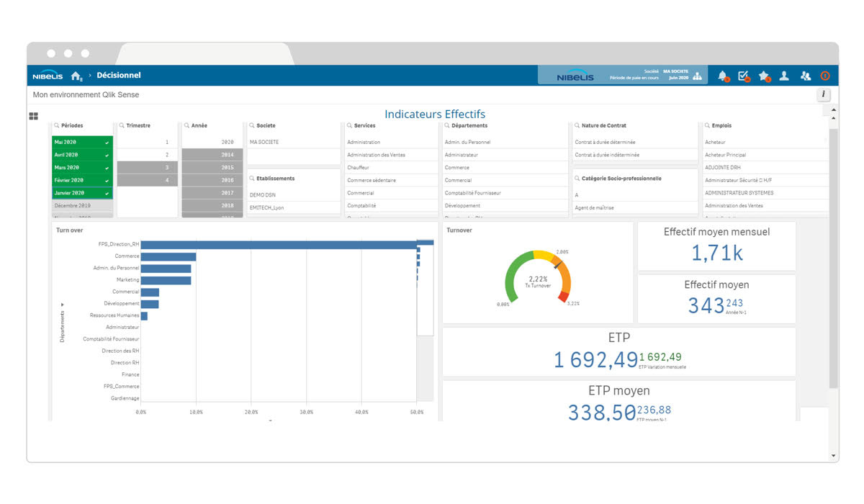Expand the Départements axis arrow on chart

click(x=63, y=305)
